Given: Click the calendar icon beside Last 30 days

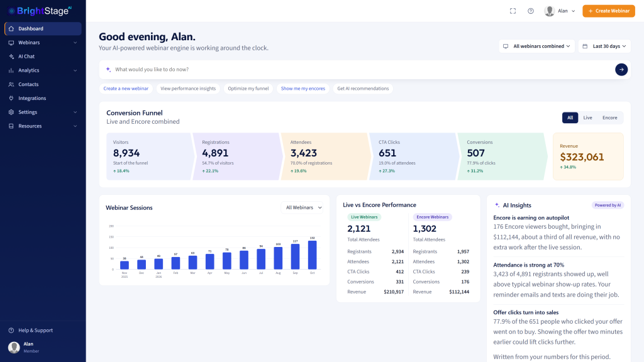Looking at the screenshot, I should pyautogui.click(x=585, y=47).
